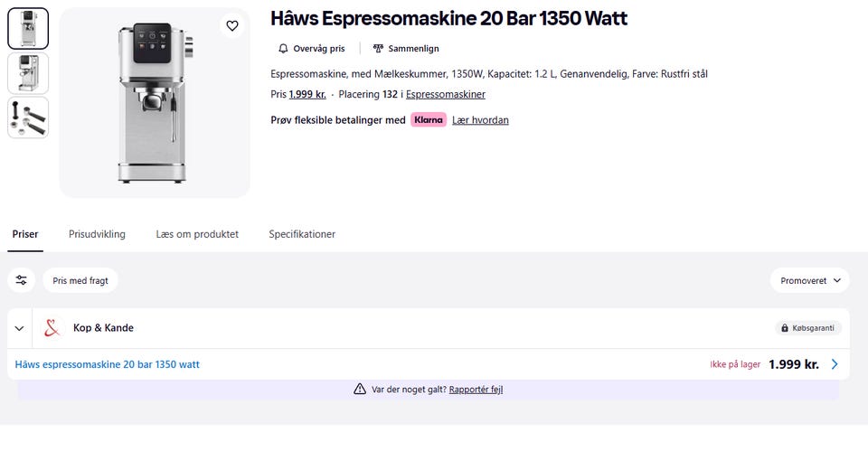Viewport: 868px width, 461px height.
Task: Click the Lær hvordan link
Action: 480,120
